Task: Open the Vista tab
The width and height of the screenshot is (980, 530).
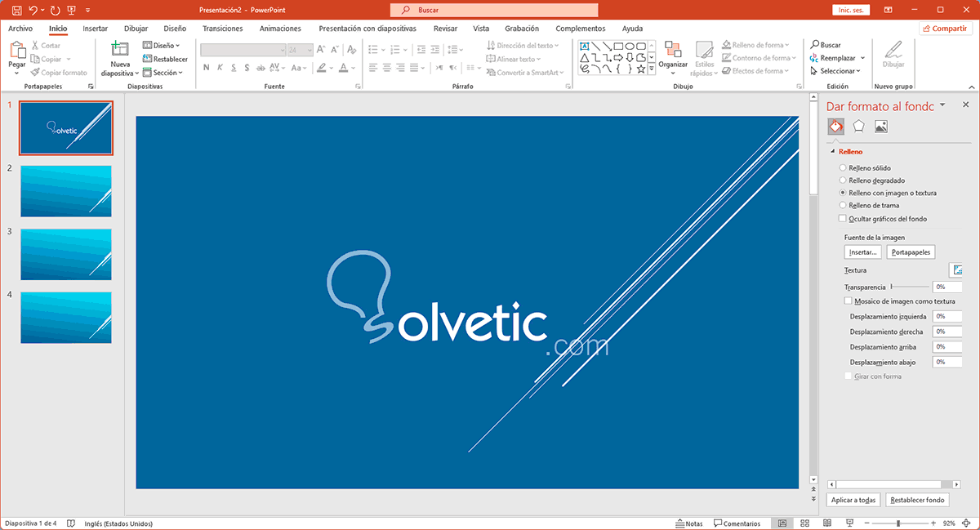Action: click(x=481, y=29)
